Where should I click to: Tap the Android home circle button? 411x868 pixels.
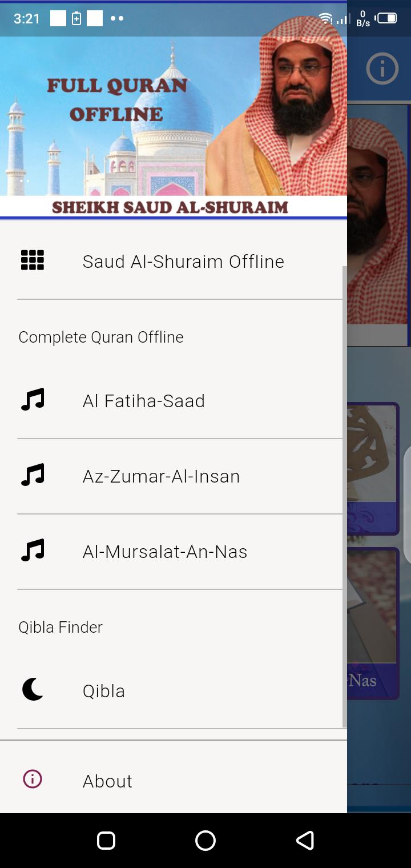[x=205, y=841]
